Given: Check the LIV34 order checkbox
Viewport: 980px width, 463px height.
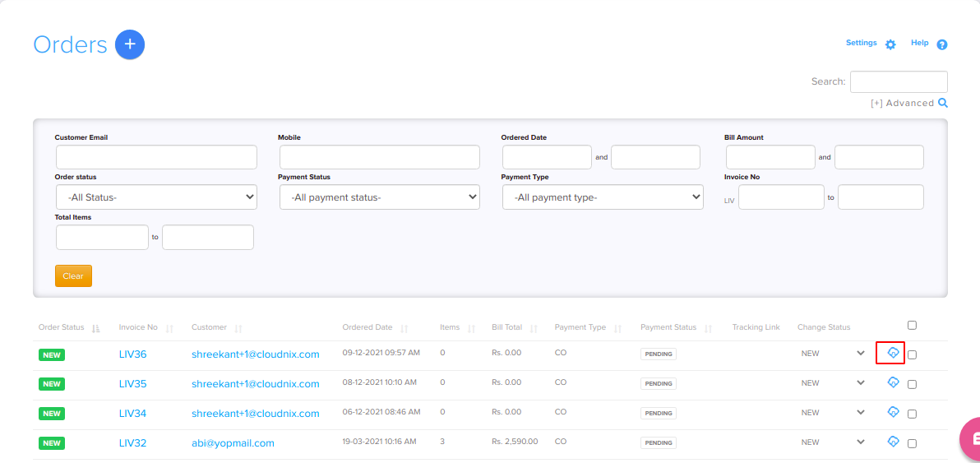Looking at the screenshot, I should (x=912, y=414).
